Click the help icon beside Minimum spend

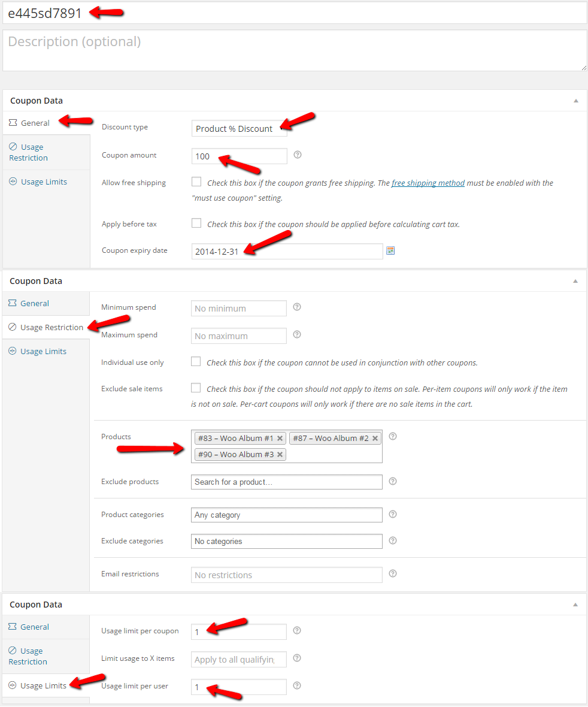(297, 307)
